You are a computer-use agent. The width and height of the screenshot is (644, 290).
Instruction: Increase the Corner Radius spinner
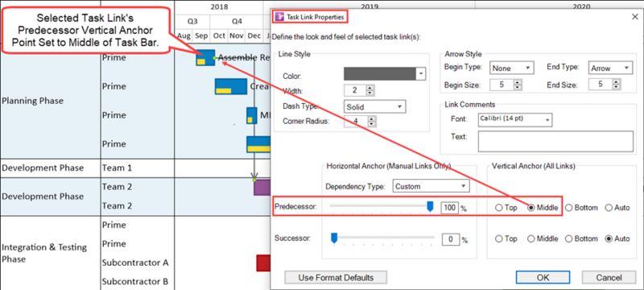(x=371, y=118)
